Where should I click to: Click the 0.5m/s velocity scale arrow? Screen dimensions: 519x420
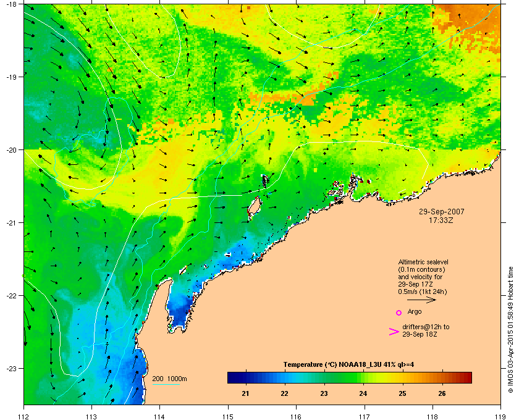coord(421,300)
